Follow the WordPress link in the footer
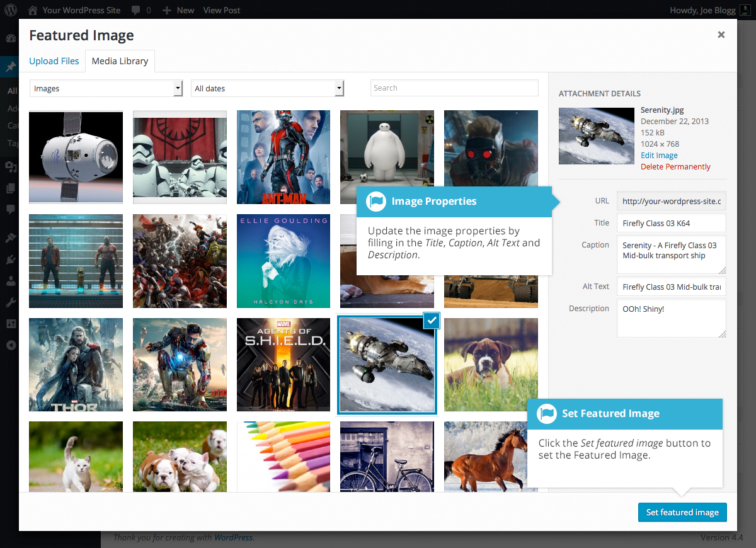 coord(234,537)
